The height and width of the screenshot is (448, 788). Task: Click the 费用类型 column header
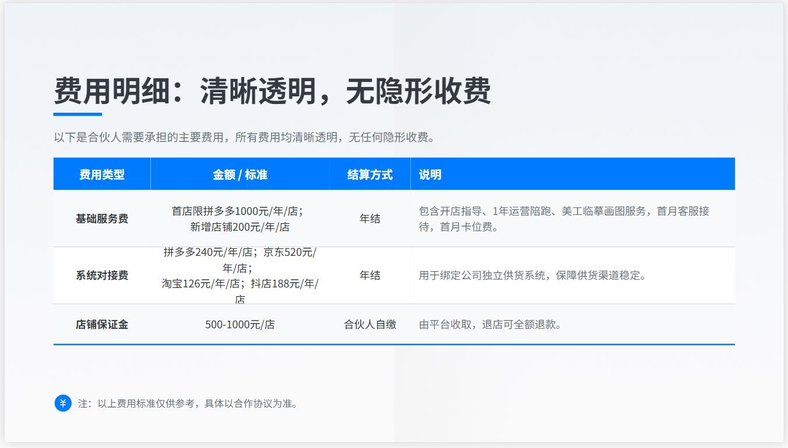tap(102, 174)
